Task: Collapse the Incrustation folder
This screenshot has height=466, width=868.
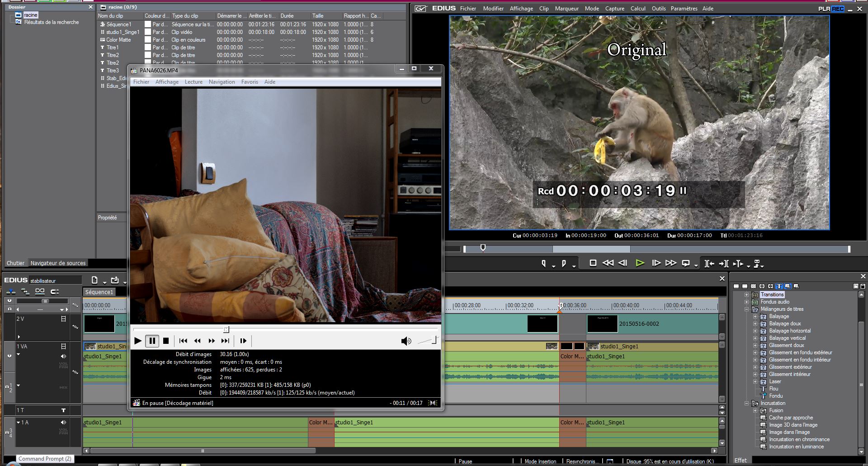Action: tap(746, 403)
